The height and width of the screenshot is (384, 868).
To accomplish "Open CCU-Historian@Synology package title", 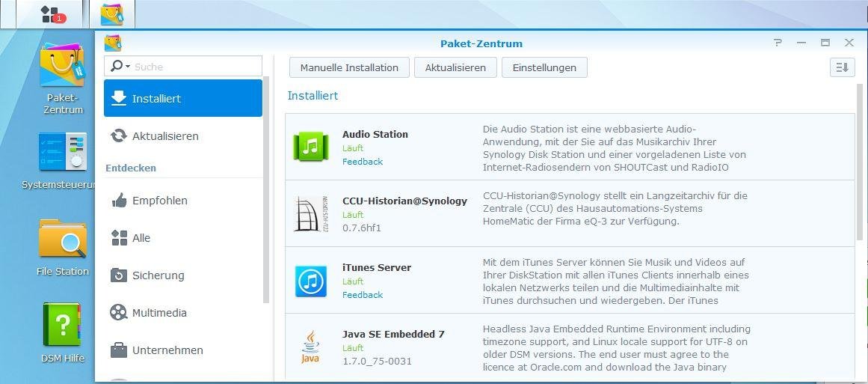I will (x=404, y=201).
